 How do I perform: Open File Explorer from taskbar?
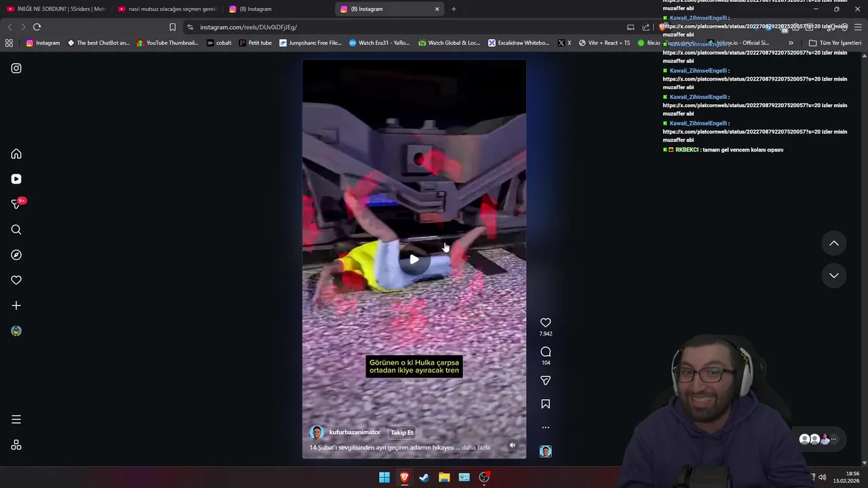coord(444,477)
